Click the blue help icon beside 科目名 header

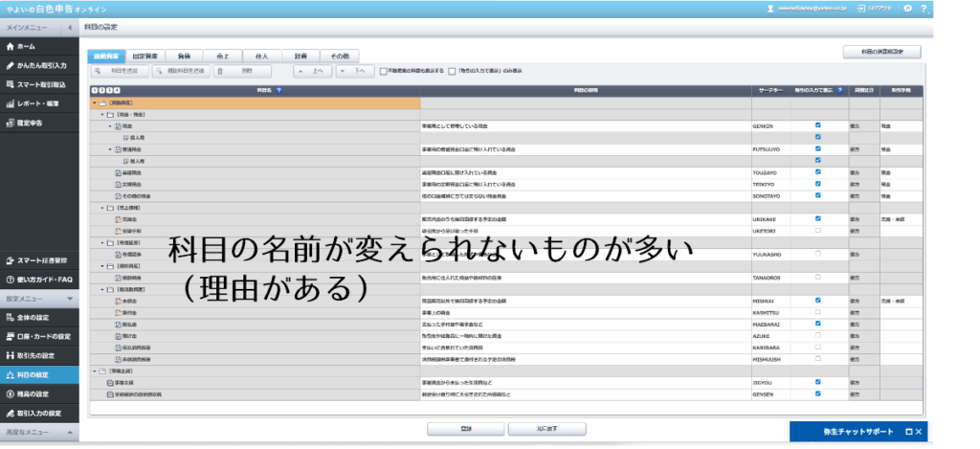[278, 90]
